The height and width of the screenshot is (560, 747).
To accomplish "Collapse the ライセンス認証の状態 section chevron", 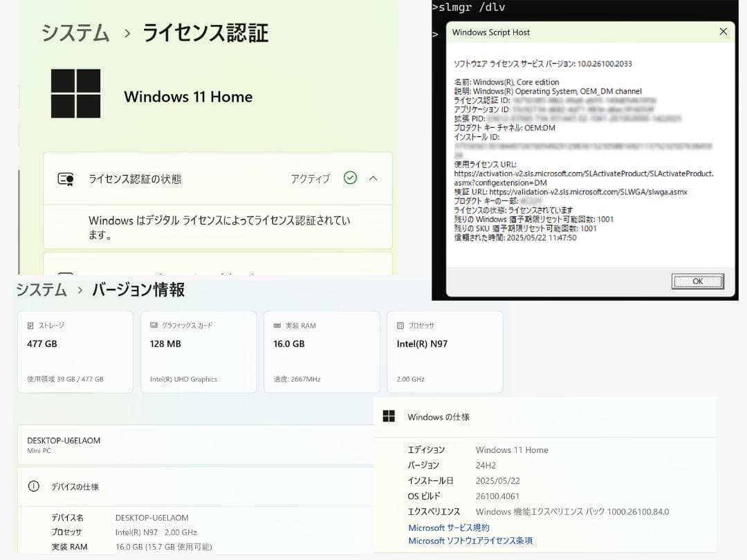I will (373, 178).
